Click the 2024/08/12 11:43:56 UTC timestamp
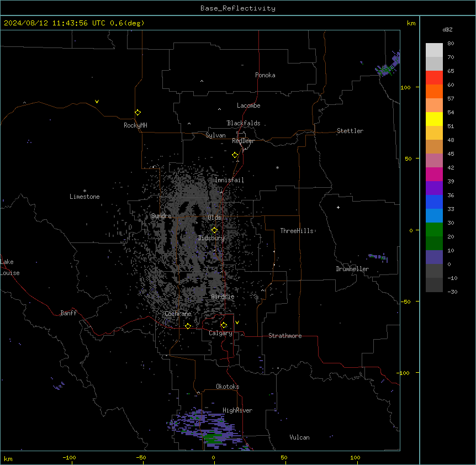This screenshot has height=465, width=476. [x=55, y=23]
